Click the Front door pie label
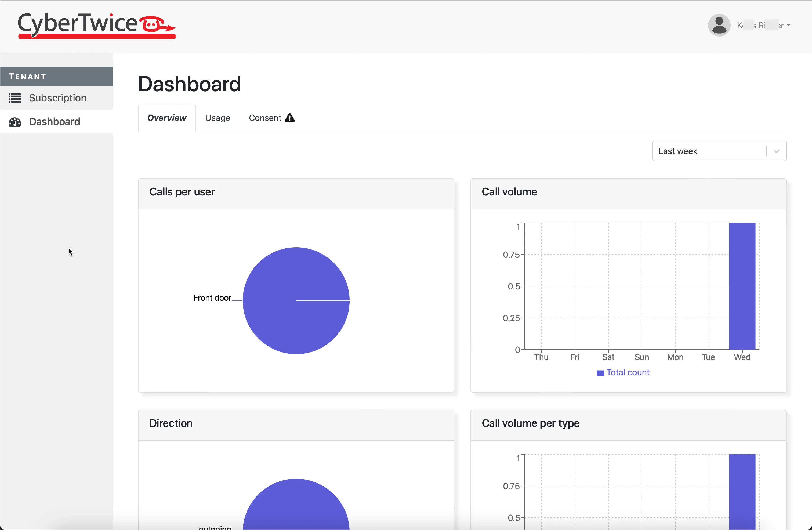The height and width of the screenshot is (530, 812). click(x=212, y=298)
